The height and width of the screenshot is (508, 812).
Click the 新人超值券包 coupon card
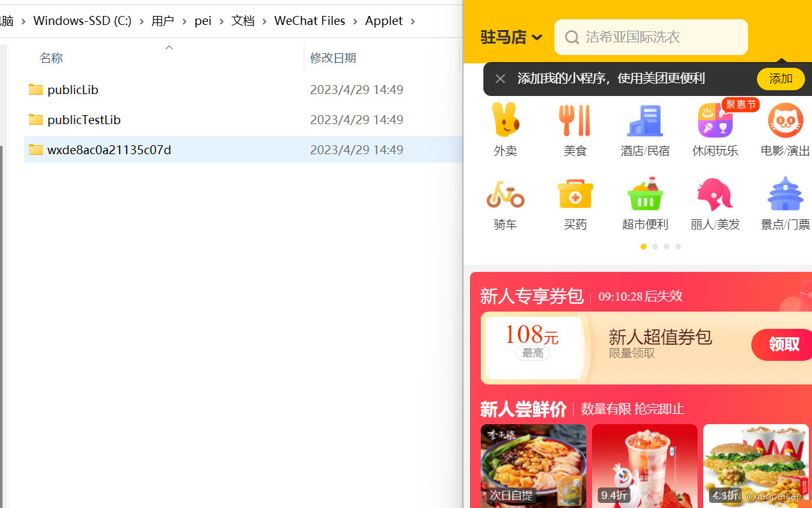coord(646,348)
